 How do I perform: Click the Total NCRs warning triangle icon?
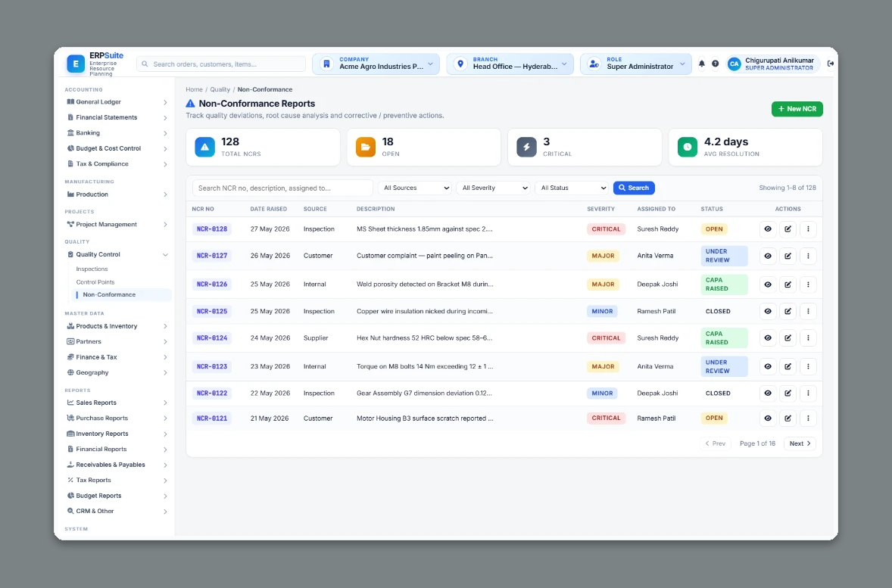tap(204, 147)
